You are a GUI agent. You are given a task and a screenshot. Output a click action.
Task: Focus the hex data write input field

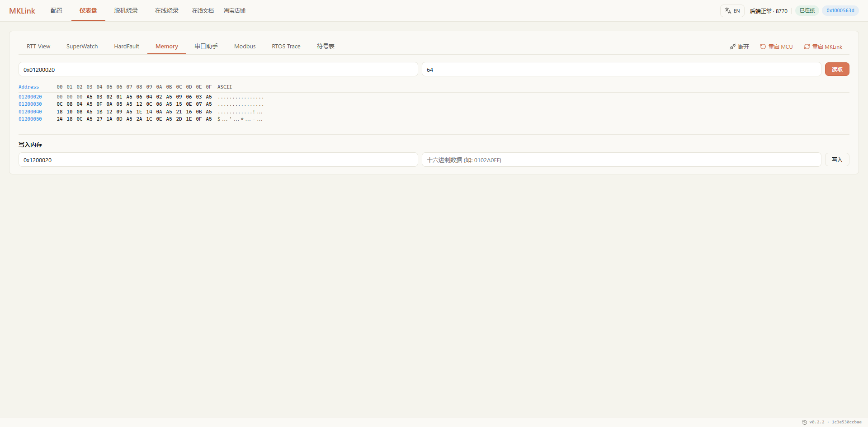pyautogui.click(x=621, y=160)
